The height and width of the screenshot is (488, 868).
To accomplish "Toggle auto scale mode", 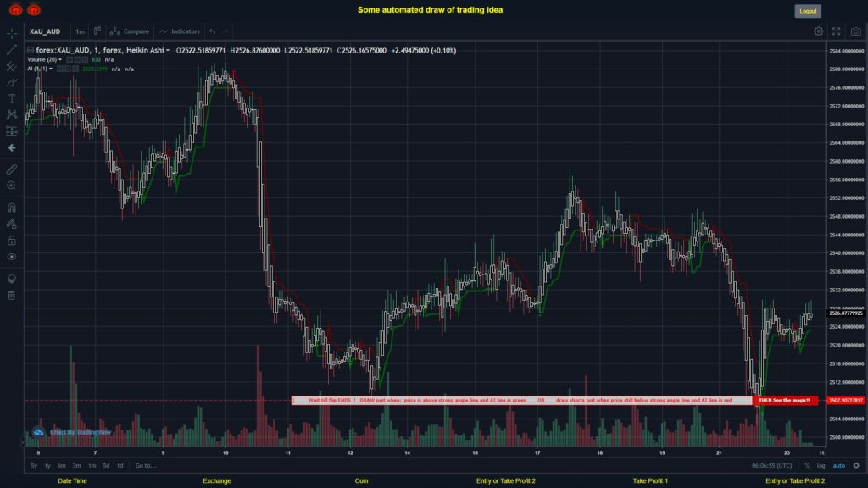I will tap(839, 466).
